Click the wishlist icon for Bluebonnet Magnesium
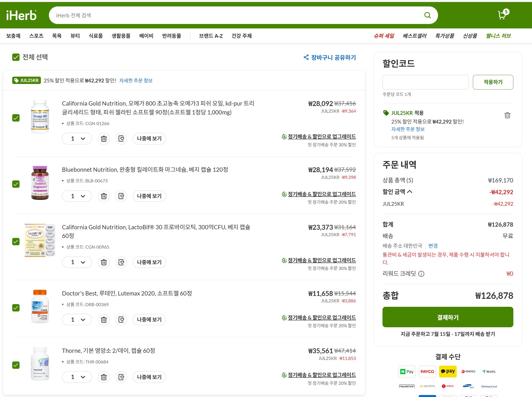 click(x=121, y=196)
